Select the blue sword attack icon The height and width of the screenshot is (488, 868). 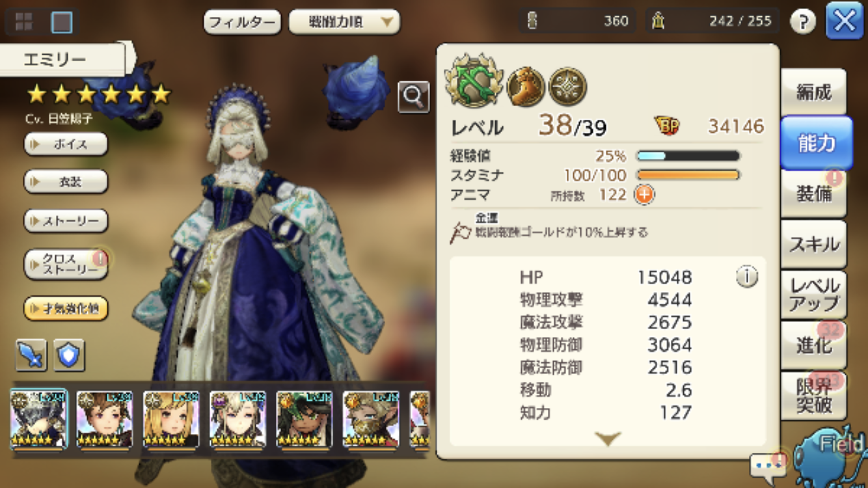31,355
